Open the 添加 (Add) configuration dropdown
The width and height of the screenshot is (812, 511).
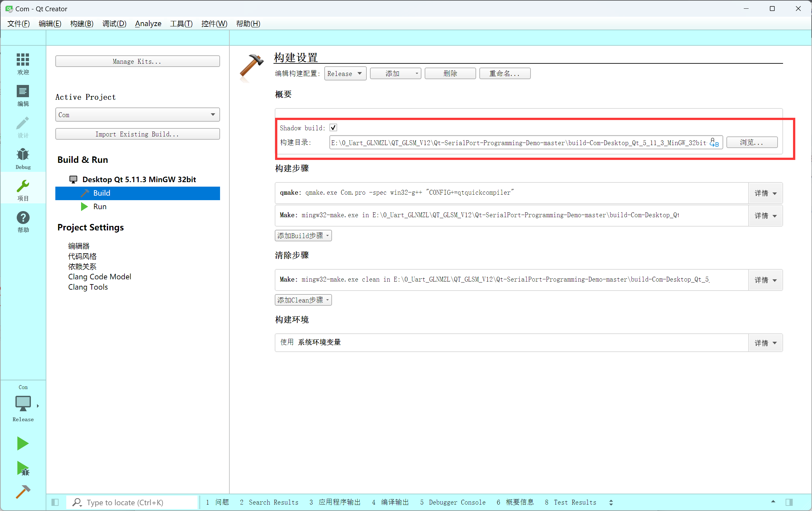(396, 74)
